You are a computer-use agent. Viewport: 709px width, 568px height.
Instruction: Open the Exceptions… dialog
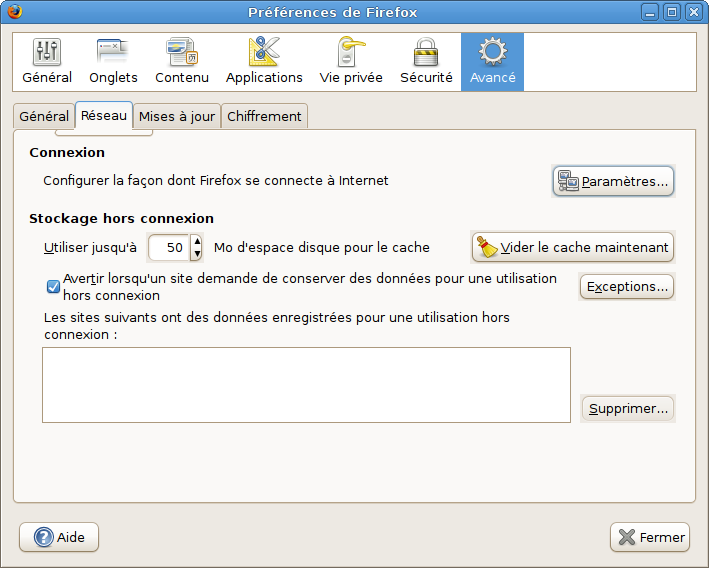[x=627, y=287]
